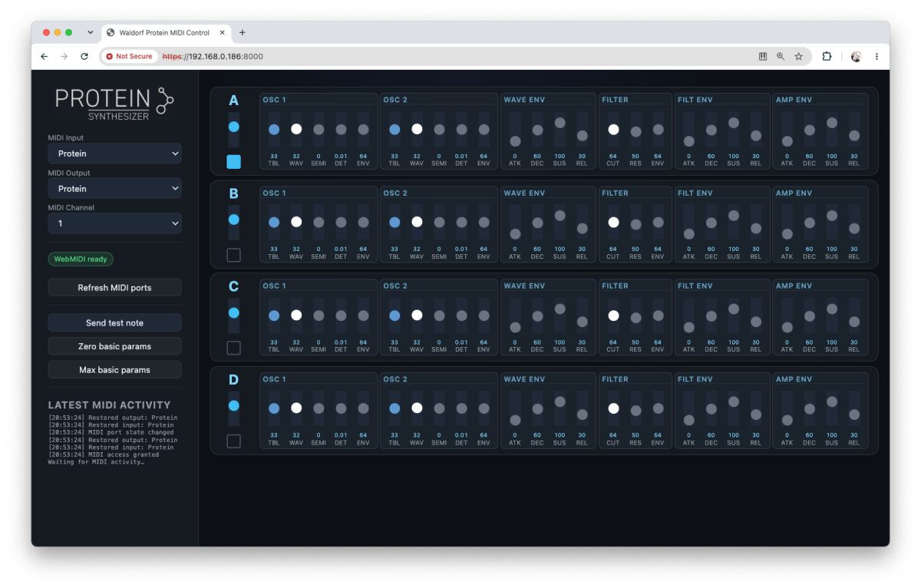Bookmark this page with star icon

pyautogui.click(x=799, y=57)
